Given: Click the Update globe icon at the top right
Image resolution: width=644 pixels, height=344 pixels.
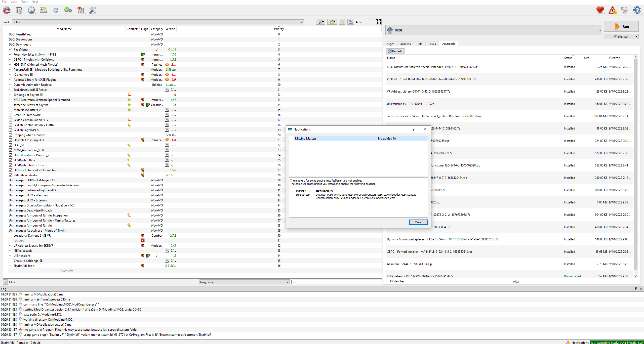Looking at the screenshot, I should pyautogui.click(x=625, y=10).
